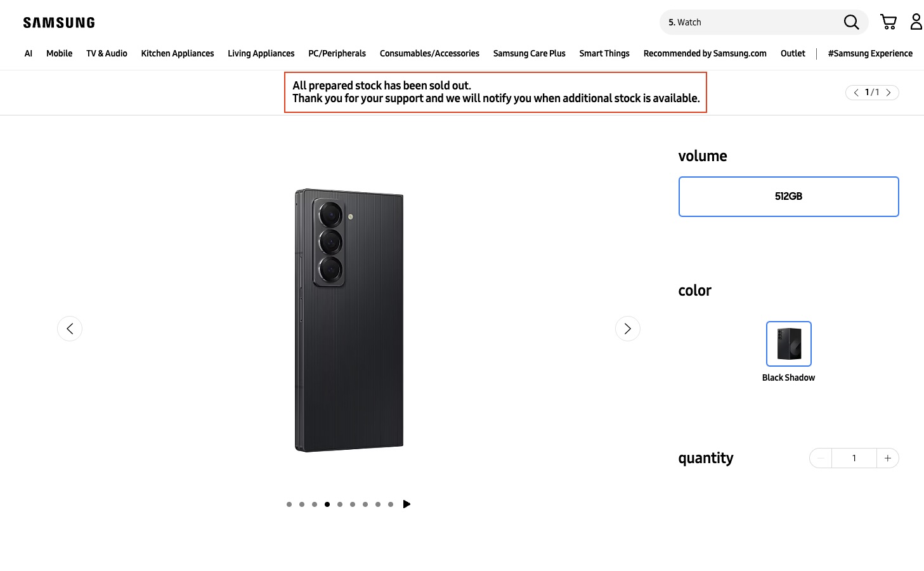This screenshot has width=924, height=571.
Task: Decrease quantity with minus button
Action: [821, 458]
